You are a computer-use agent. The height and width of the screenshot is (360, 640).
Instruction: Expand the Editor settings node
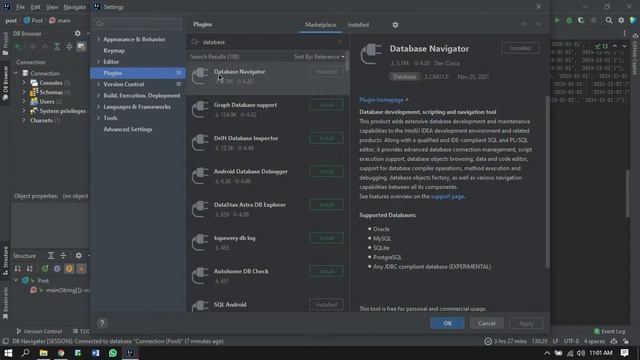[98, 62]
